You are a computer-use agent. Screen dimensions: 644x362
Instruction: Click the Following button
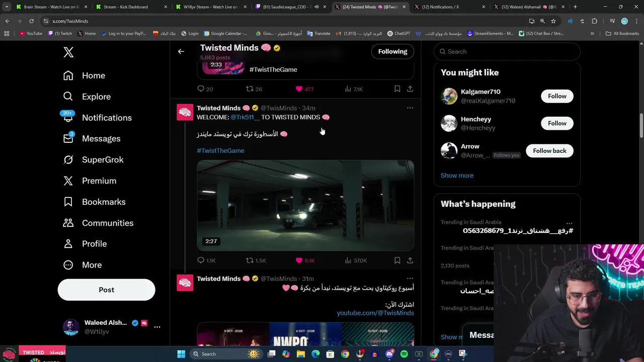tap(392, 51)
